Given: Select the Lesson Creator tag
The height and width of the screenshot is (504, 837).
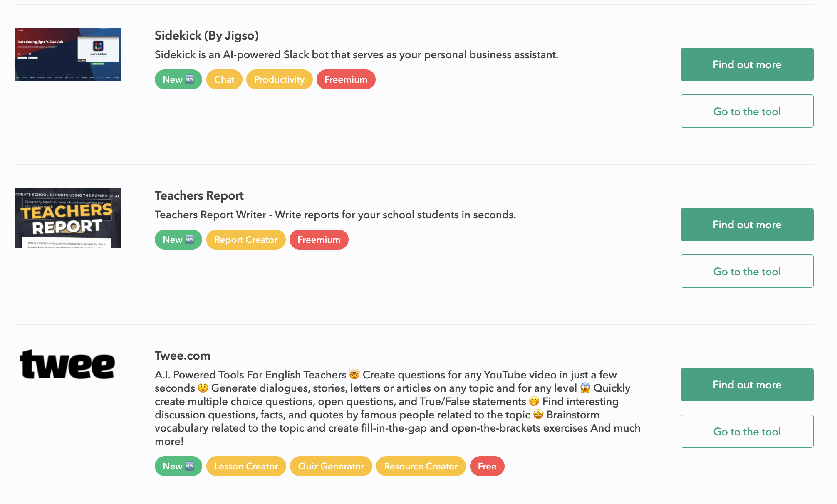Looking at the screenshot, I should (246, 466).
